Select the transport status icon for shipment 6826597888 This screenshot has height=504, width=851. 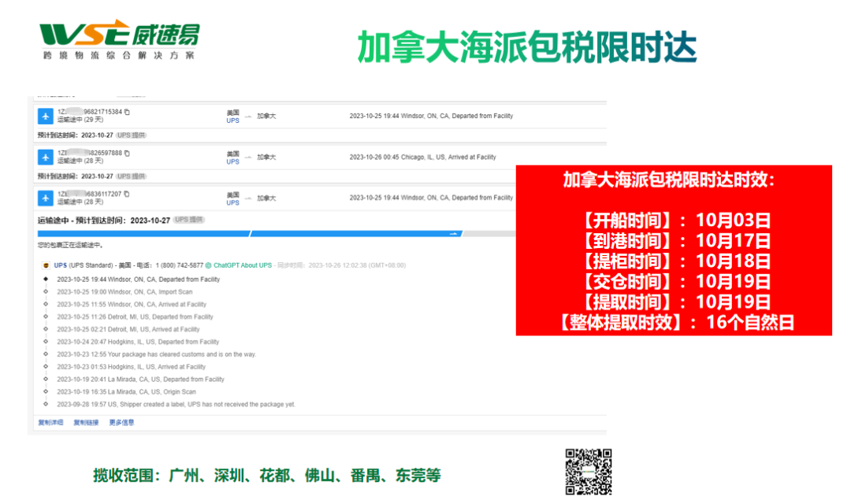(46, 157)
